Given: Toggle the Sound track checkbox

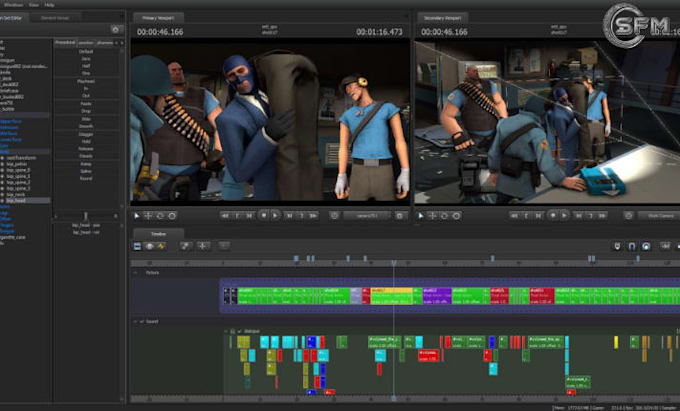Looking at the screenshot, I should tap(142, 322).
